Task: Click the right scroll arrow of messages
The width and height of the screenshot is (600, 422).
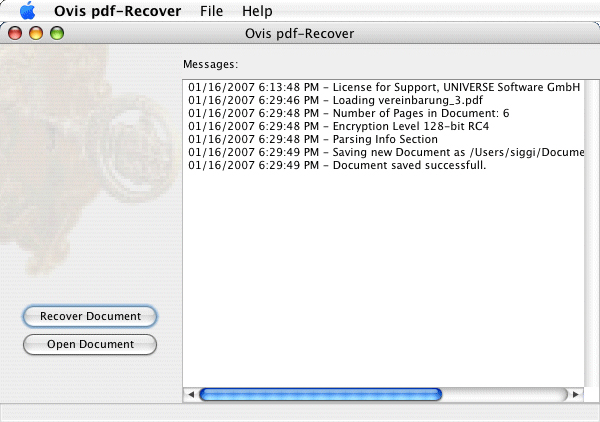Action: 576,394
